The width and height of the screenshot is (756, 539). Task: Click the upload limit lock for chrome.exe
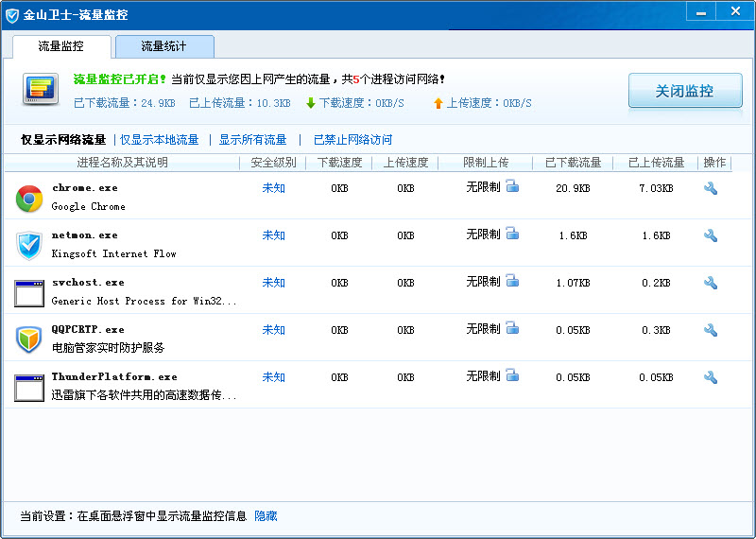[x=512, y=186]
